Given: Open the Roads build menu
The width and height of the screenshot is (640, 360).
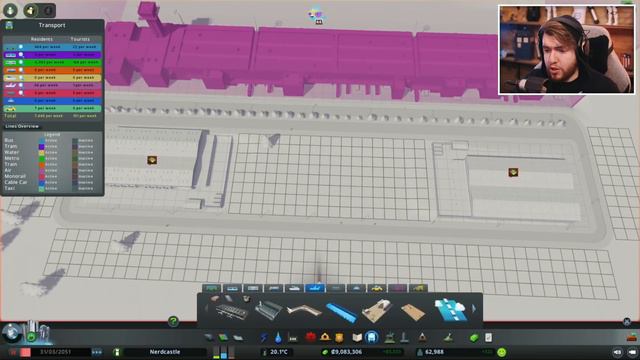Looking at the screenshot, I should click(x=209, y=338).
